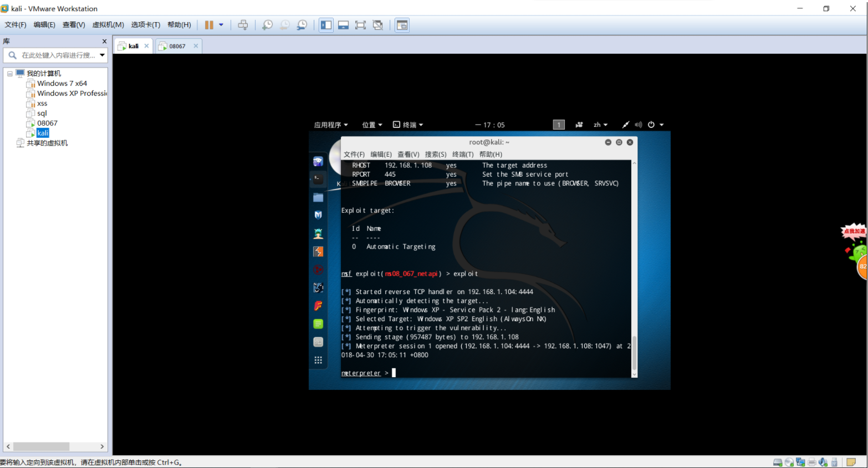
Task: Open the 编辑(E) menu in VMware
Action: (x=44, y=25)
